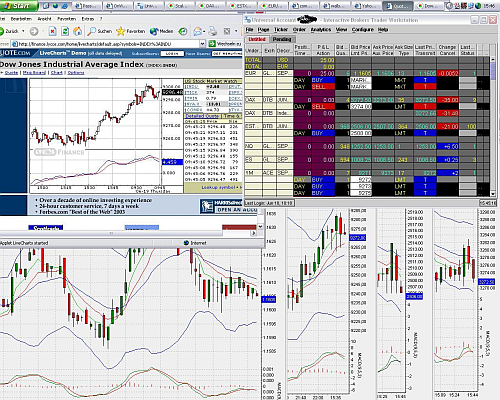Click the -0.0052 change cell in EUR row
The height and width of the screenshot is (400, 500).
448,73
